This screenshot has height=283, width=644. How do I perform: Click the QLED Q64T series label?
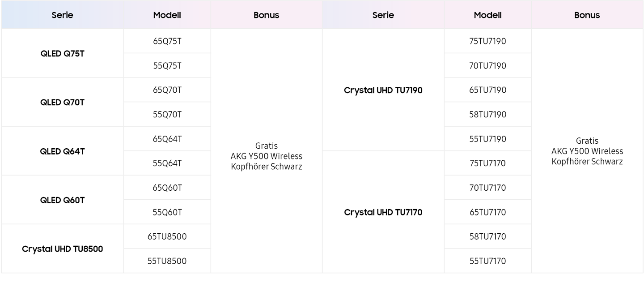62,151
